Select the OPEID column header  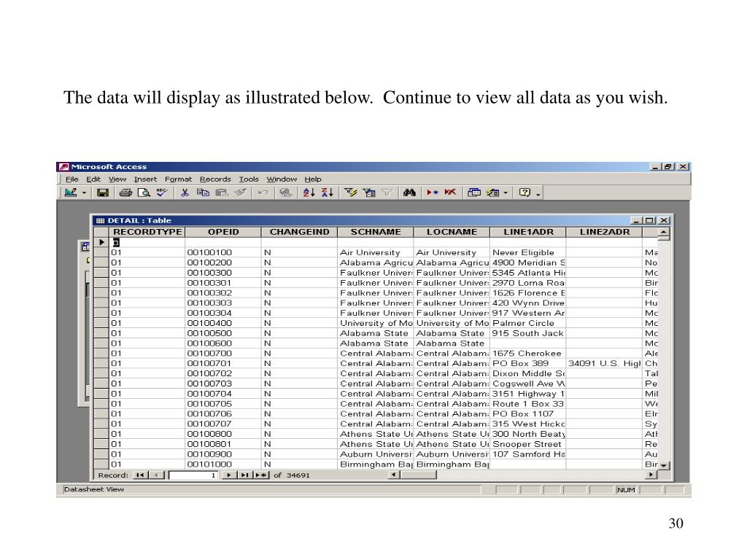[x=223, y=232]
